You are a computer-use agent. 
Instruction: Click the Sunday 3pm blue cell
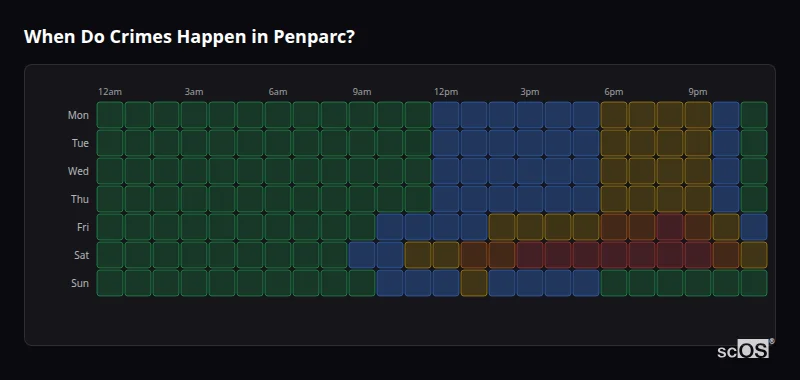tap(530, 283)
